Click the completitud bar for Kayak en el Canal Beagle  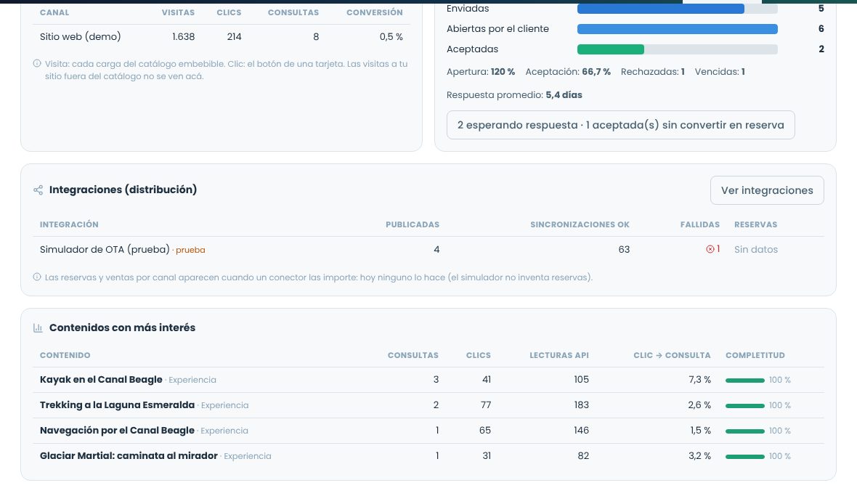[745, 380]
